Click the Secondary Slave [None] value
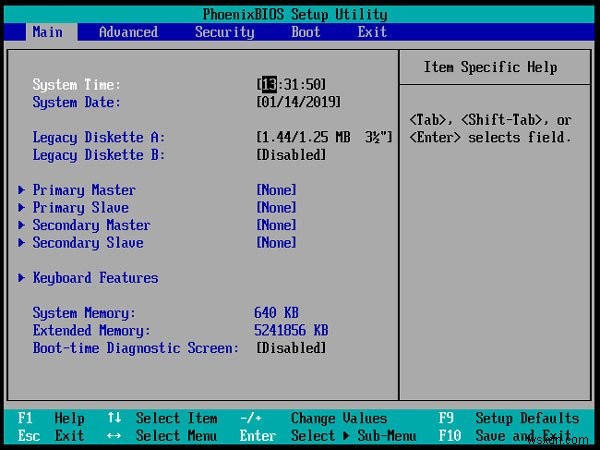Image resolution: width=600 pixels, height=450 pixels. pyautogui.click(x=276, y=243)
